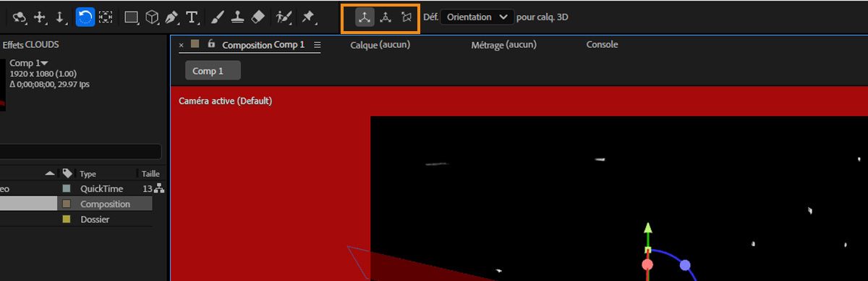The height and width of the screenshot is (281, 868).
Task: Open the Effets CLOUDS panel tab
Action: click(x=30, y=45)
